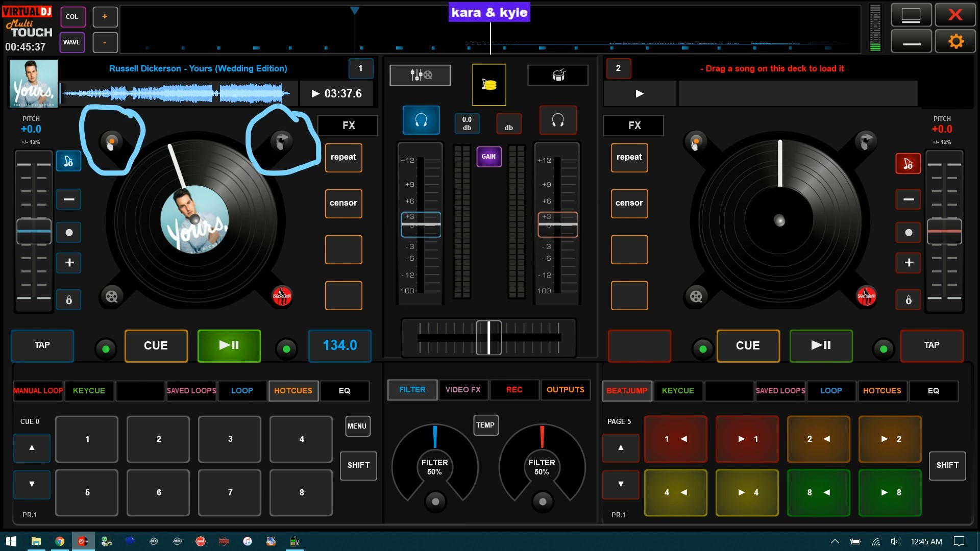
Task: Toggle COL waveform color mode
Action: (72, 16)
